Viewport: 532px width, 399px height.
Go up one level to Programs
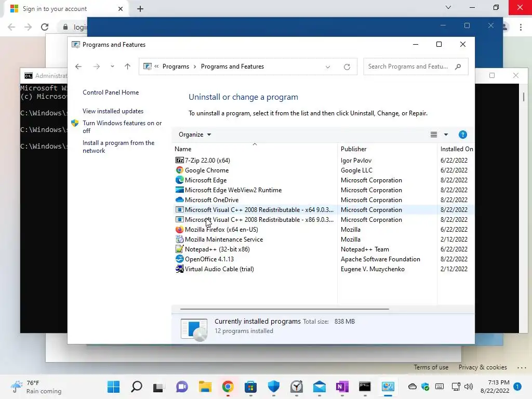(128, 66)
